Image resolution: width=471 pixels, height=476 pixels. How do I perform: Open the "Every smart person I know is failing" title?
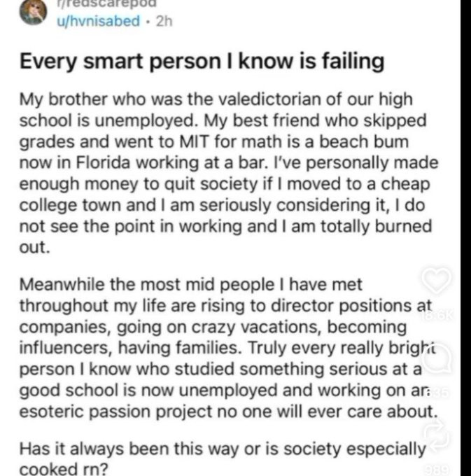[202, 62]
